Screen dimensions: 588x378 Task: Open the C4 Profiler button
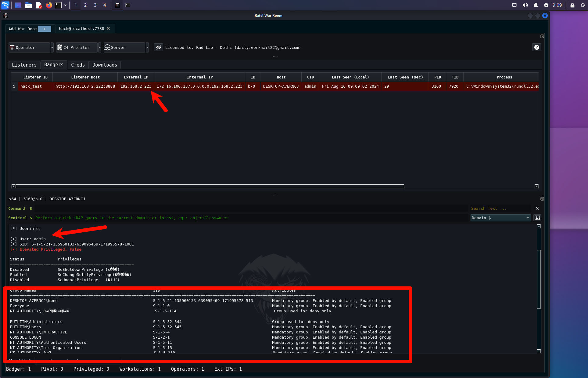(x=77, y=47)
